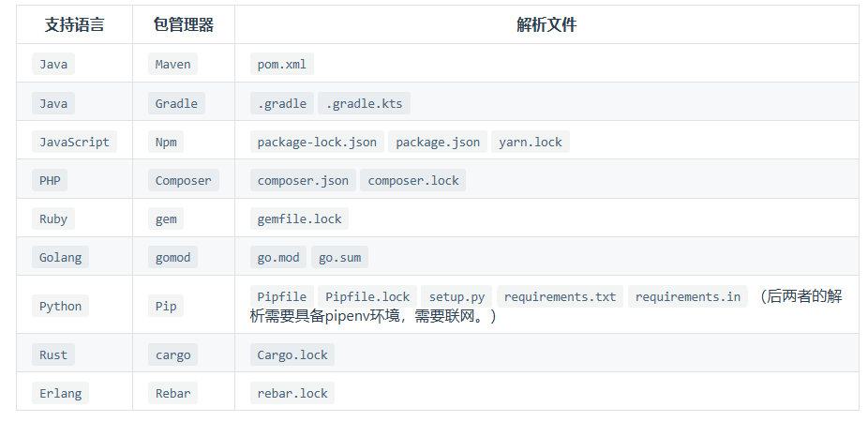Select the rebar.lock tag
Screen dimensions: 868x422
tap(292, 393)
